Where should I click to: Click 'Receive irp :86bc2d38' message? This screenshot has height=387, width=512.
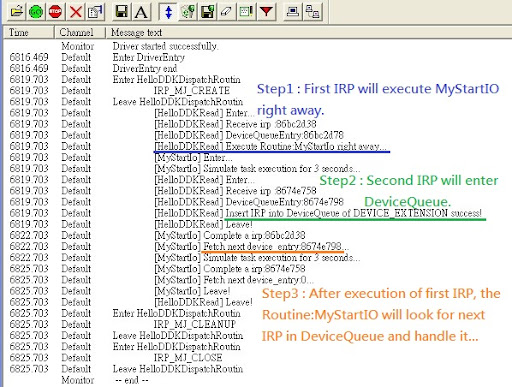(235, 124)
